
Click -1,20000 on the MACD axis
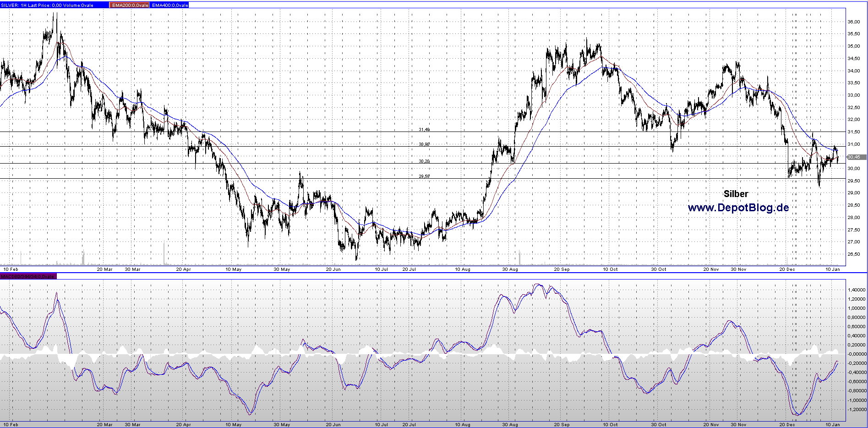(857, 409)
